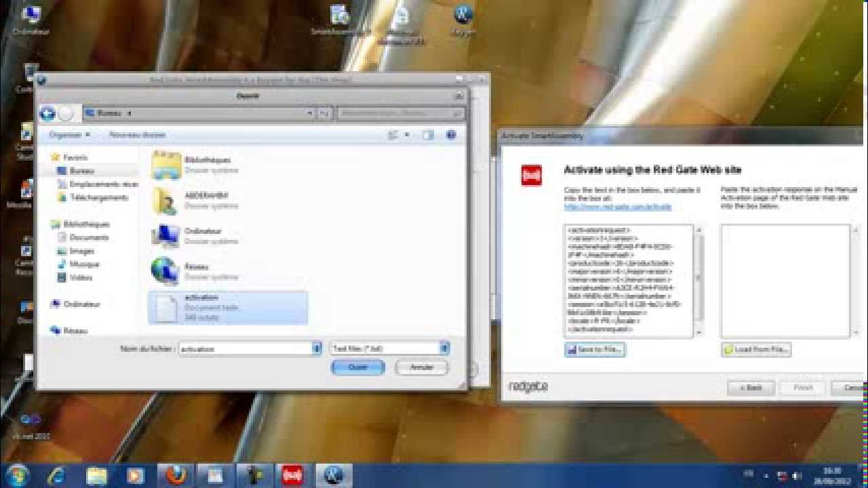
Task: Open the Ordinateur desktop icon
Action: pos(31,20)
